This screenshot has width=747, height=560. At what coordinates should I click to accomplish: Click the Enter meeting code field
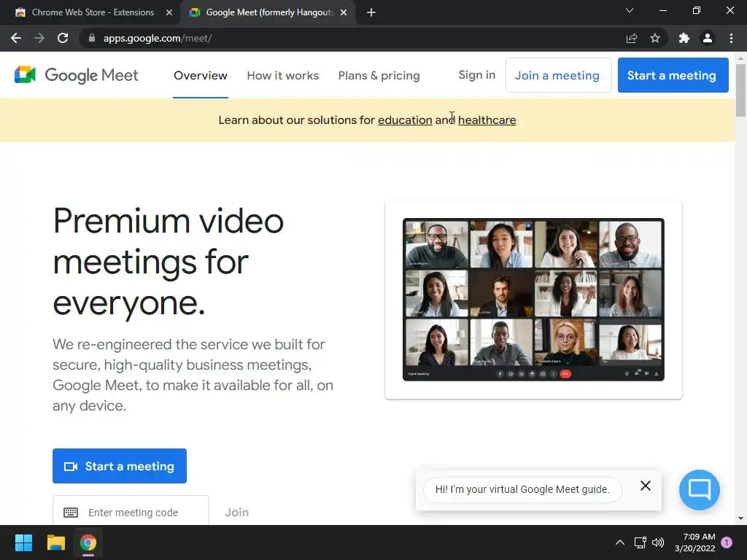(x=131, y=512)
